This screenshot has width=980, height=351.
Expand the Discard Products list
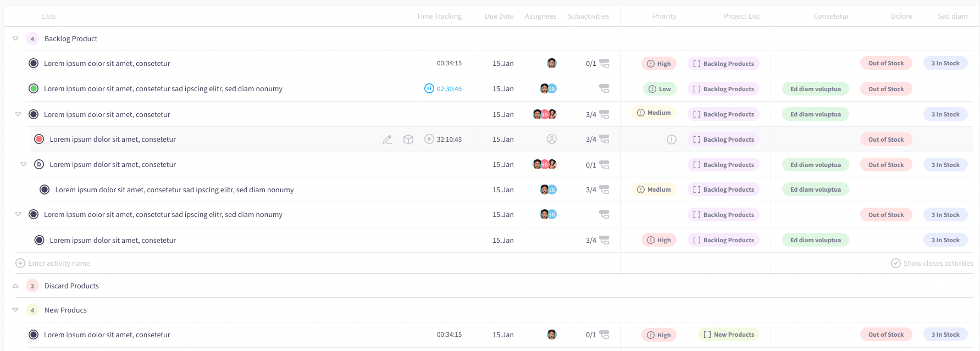(x=15, y=286)
